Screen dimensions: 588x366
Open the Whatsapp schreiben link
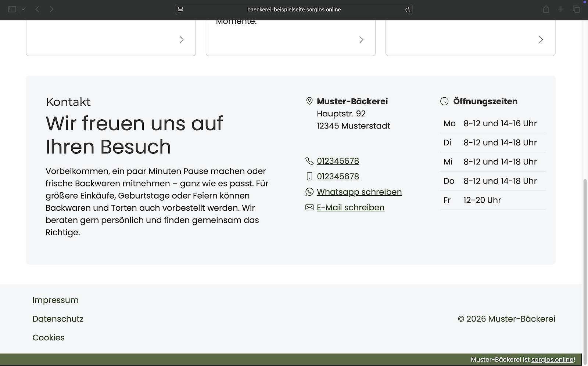tap(359, 192)
